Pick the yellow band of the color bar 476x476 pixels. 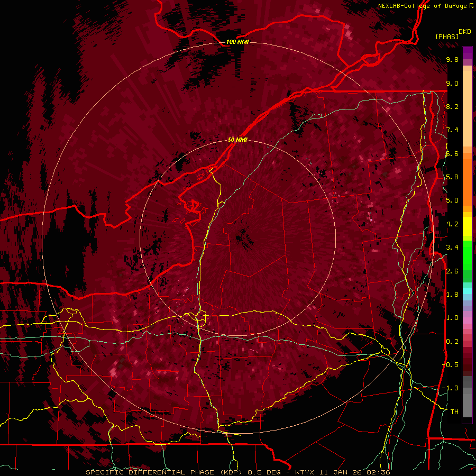467,226
